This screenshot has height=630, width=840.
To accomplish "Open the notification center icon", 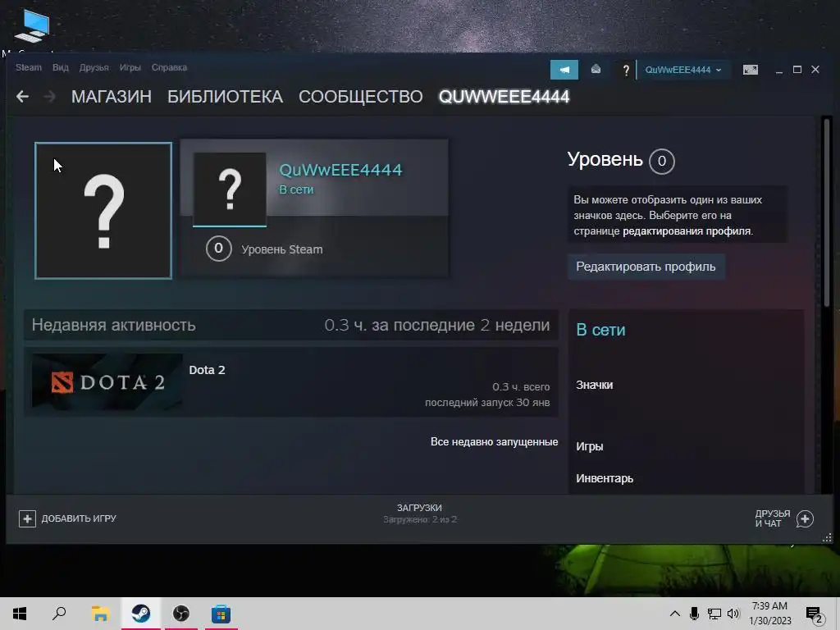I will pos(815,614).
